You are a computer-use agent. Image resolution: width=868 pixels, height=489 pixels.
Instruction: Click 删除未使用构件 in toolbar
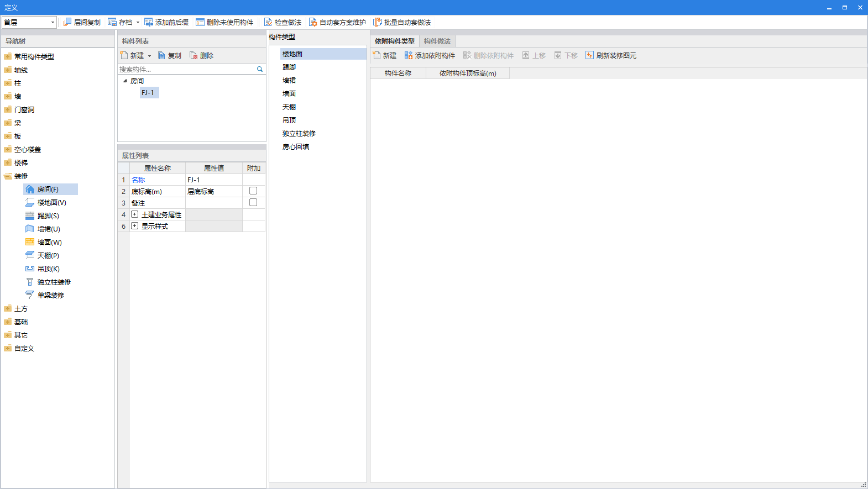tap(224, 22)
